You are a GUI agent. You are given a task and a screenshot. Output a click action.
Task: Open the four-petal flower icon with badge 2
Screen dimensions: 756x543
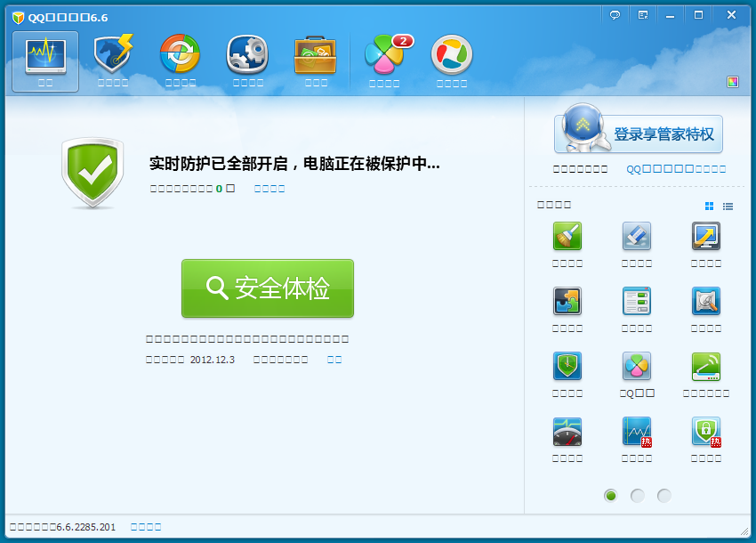[384, 57]
